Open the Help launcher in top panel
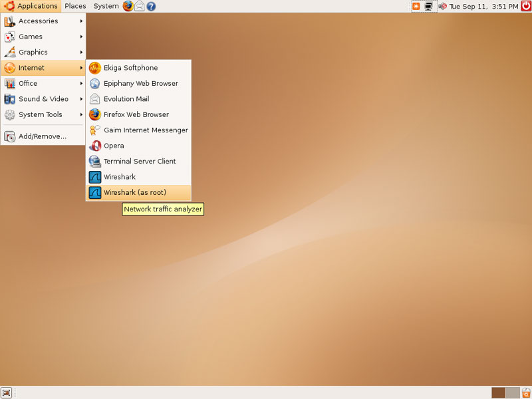532x399 pixels. 151,6
